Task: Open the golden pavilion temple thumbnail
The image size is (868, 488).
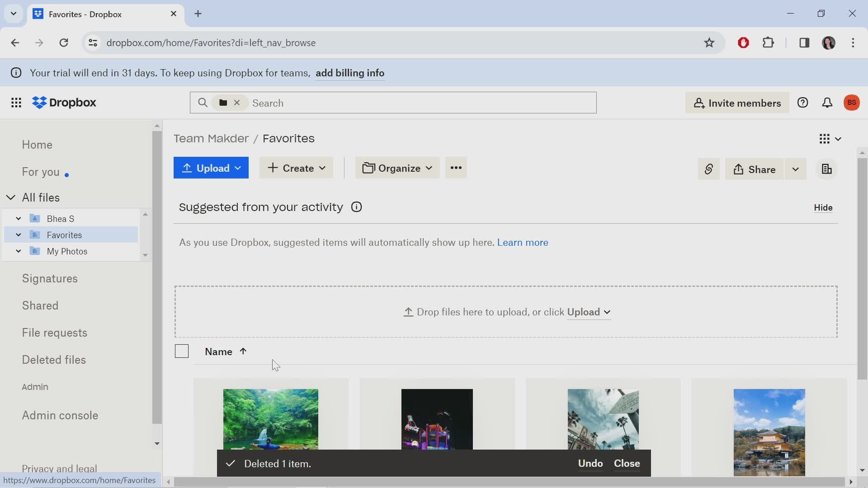Action: pyautogui.click(x=769, y=432)
